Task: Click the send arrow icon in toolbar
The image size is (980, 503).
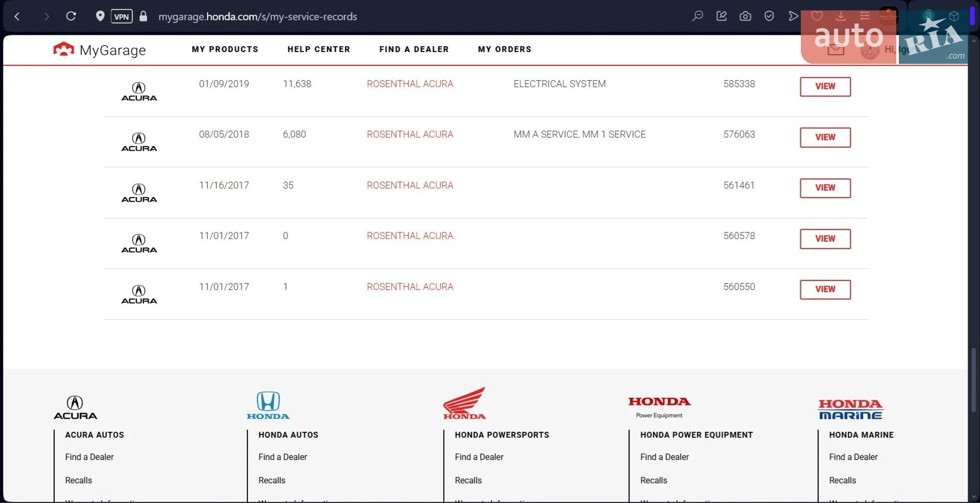Action: click(793, 16)
